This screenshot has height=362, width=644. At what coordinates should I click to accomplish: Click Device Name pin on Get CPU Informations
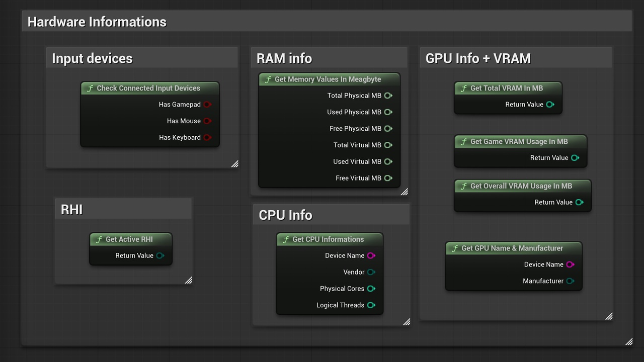click(x=371, y=255)
